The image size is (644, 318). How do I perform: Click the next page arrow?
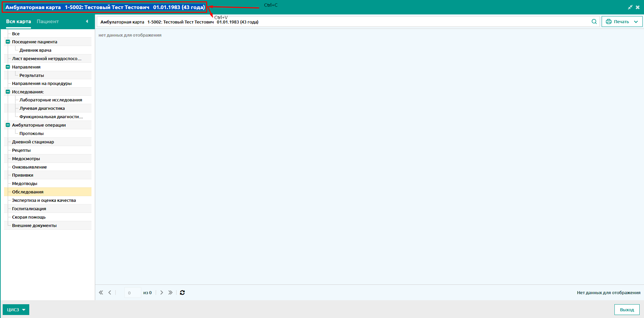162,292
